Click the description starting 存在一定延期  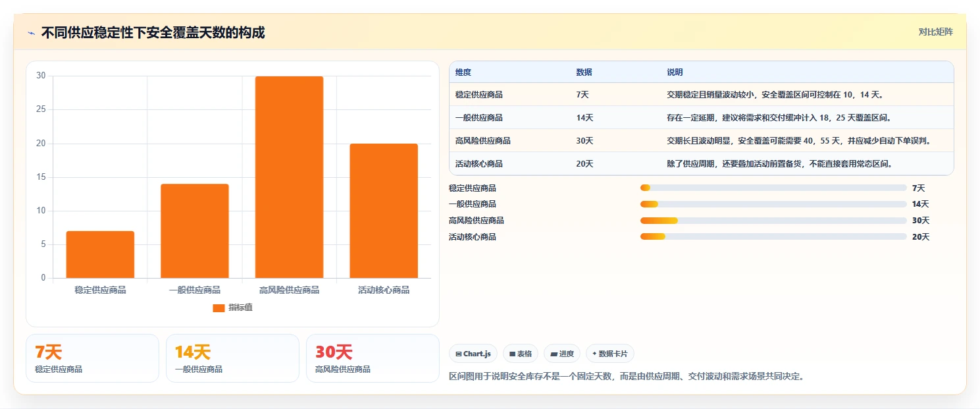click(x=779, y=118)
